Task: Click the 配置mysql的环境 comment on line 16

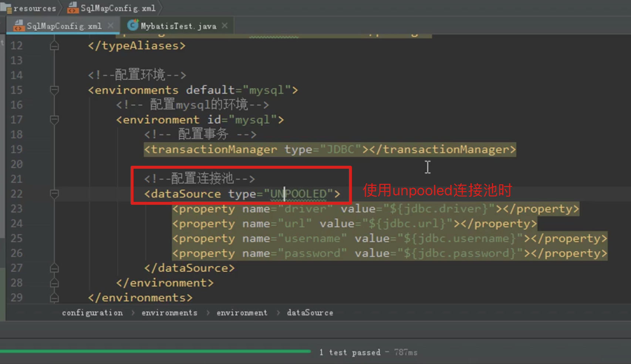Action: click(192, 105)
